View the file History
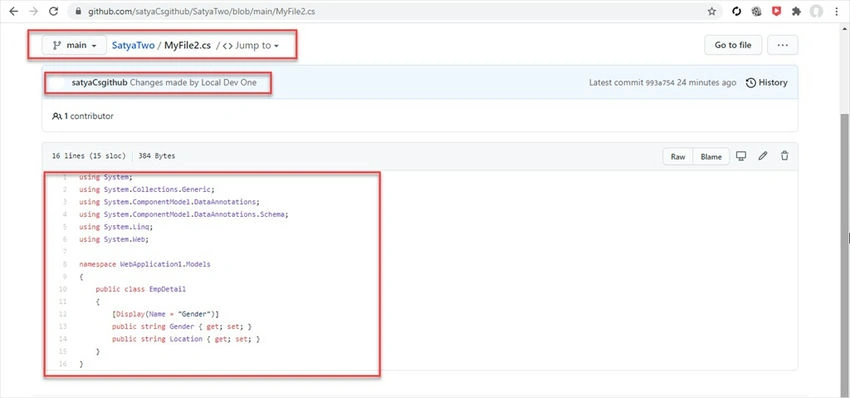The image size is (850, 398). (x=767, y=83)
